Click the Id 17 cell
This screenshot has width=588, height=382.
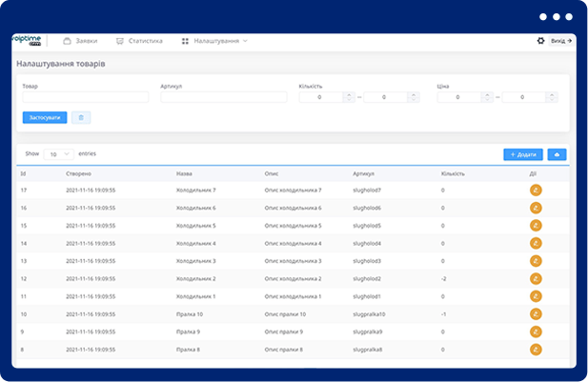point(24,191)
